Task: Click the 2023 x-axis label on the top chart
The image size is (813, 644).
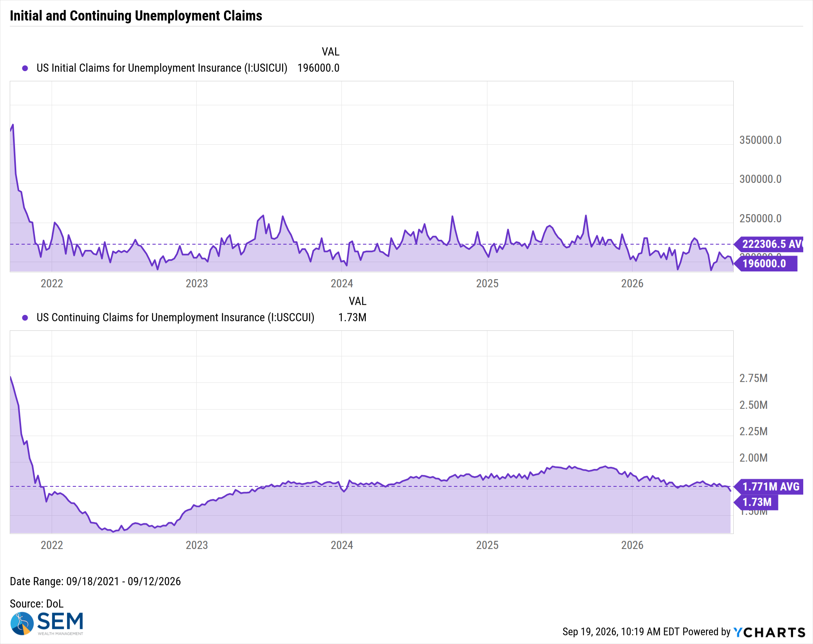Action: point(197,284)
